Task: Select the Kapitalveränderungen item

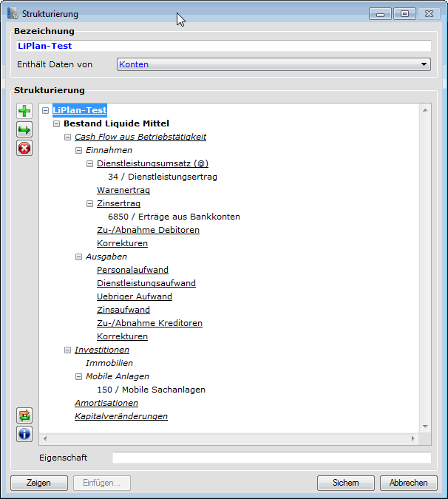Action: [x=121, y=417]
